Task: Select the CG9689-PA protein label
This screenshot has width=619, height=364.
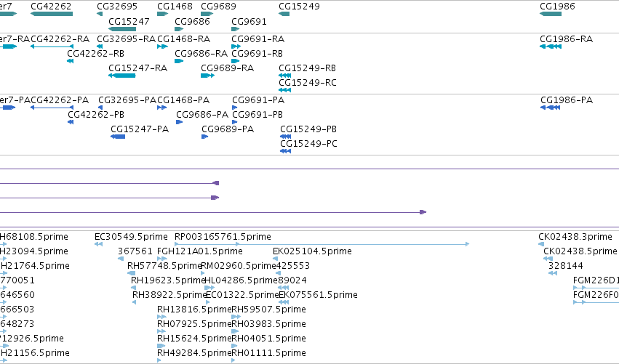Action: tap(228, 129)
